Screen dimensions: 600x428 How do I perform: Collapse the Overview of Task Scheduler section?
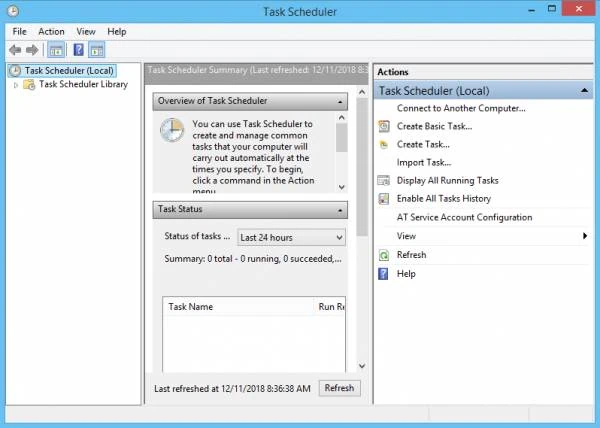click(x=340, y=102)
